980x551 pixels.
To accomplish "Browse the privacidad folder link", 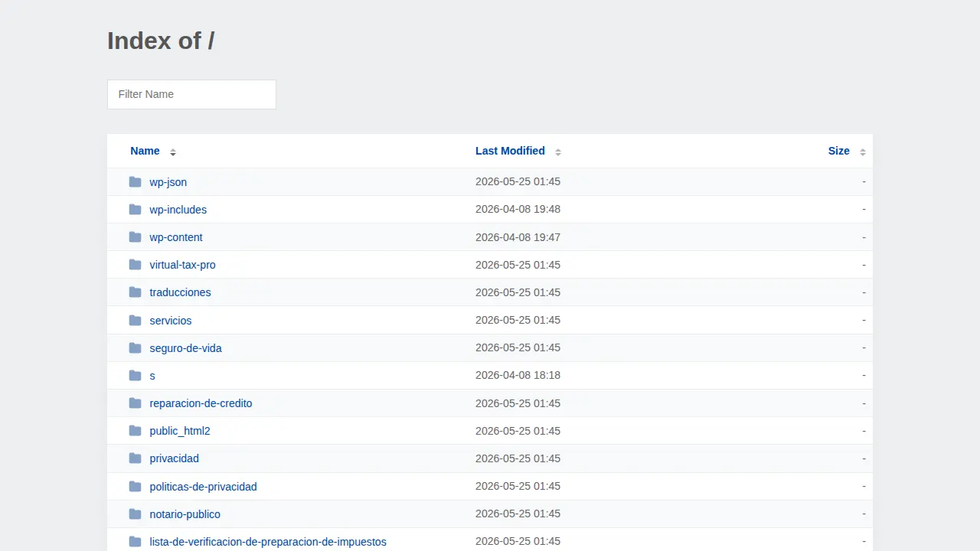I will point(175,458).
